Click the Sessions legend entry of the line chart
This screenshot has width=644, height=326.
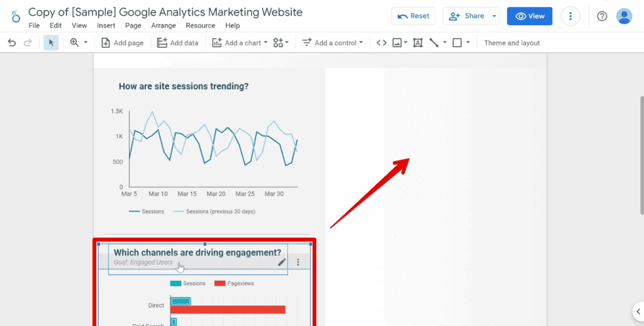coord(147,211)
